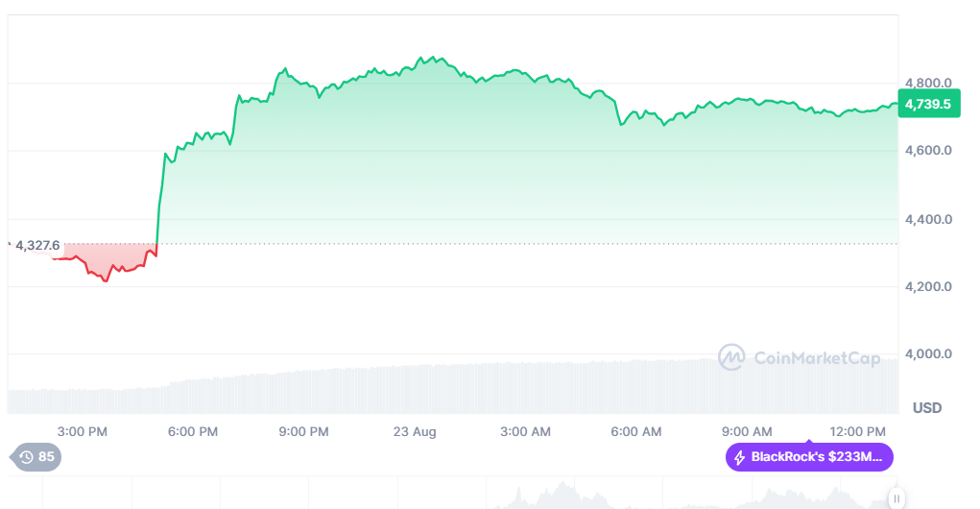The width and height of the screenshot is (980, 509).
Task: Click the history clock icon beside 85
Action: tap(27, 457)
